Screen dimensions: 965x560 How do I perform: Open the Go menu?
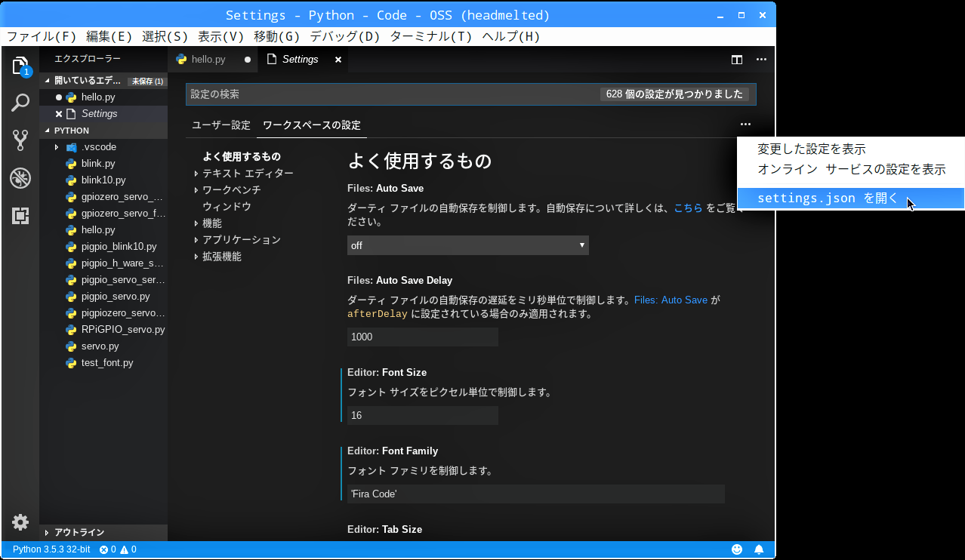pos(276,36)
